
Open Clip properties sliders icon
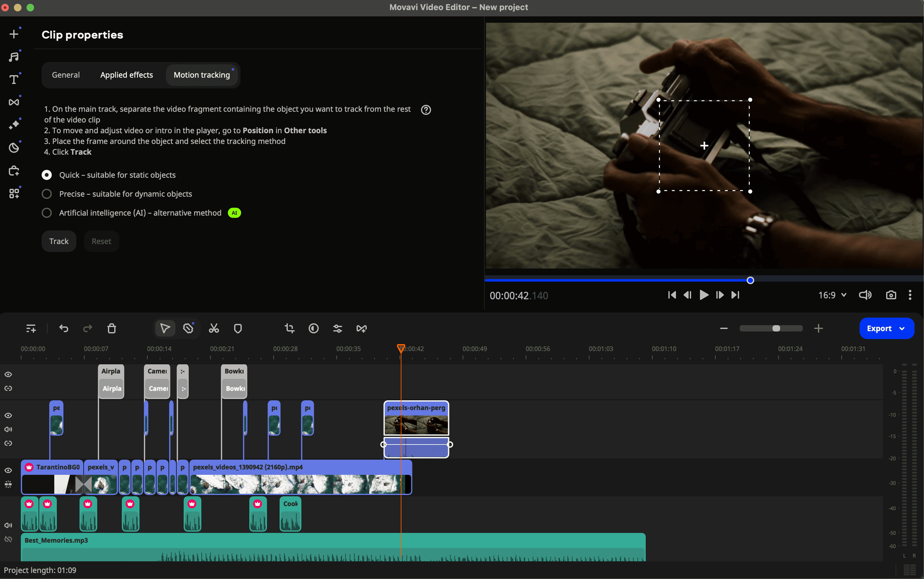[337, 329]
